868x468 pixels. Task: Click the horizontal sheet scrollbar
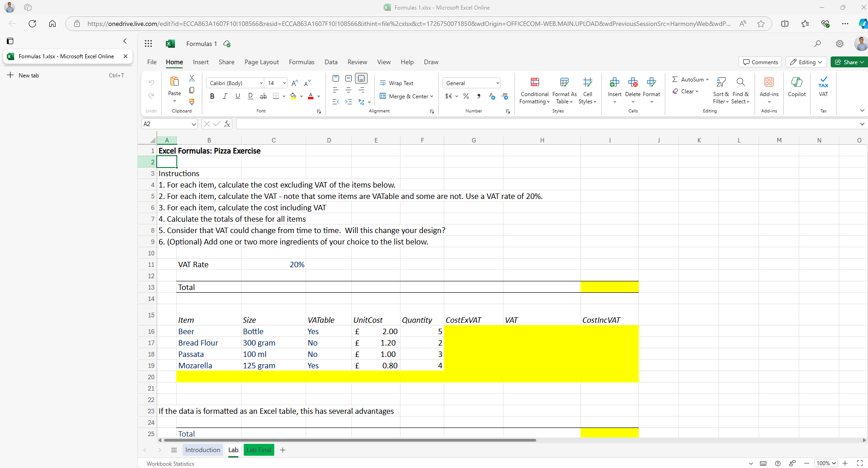[350, 440]
